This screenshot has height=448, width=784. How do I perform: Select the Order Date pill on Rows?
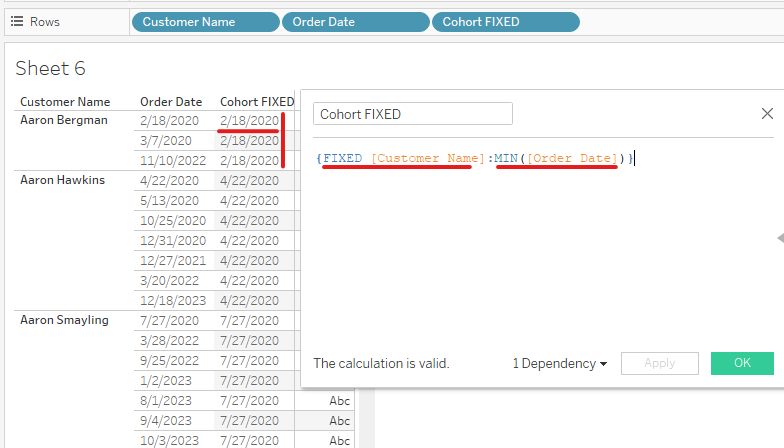[356, 22]
